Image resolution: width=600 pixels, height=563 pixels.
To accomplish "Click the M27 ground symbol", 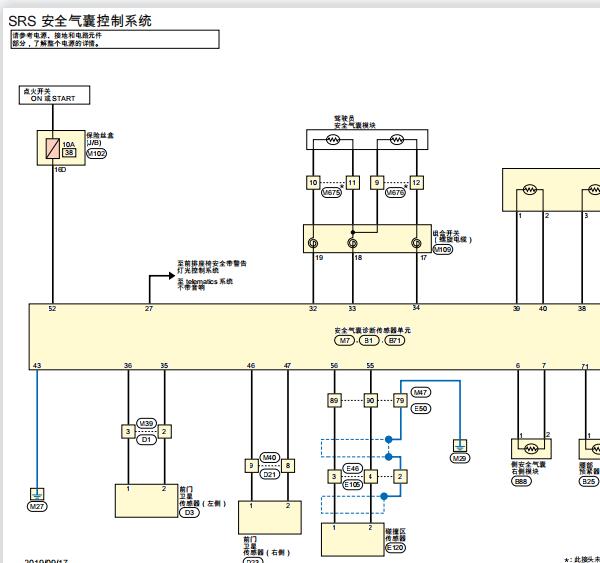I will (x=37, y=494).
